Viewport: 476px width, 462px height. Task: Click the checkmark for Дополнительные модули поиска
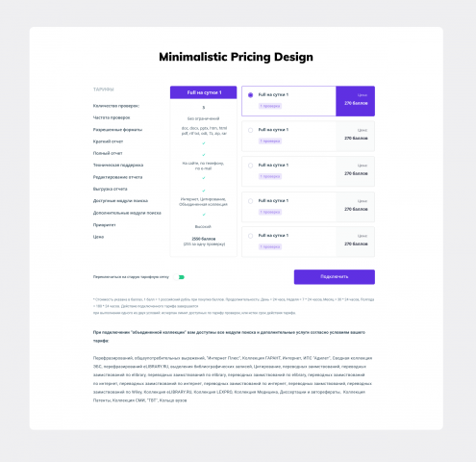pos(204,215)
